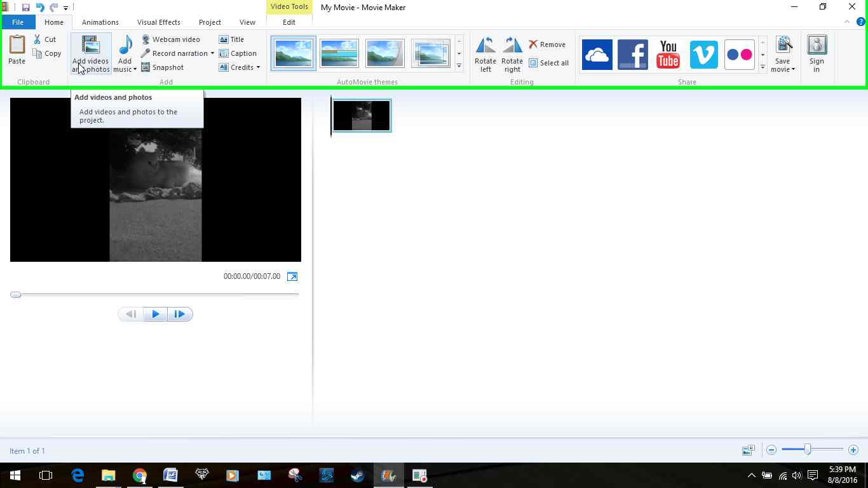Share the movie to OneDrive
The height and width of the screenshot is (488, 868).
(597, 55)
